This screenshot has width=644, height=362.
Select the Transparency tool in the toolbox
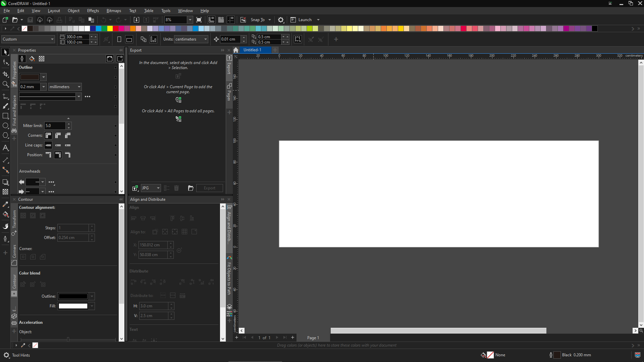coord(5,192)
